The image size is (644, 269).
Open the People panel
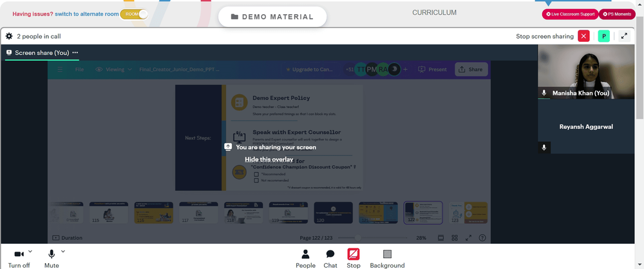click(305, 259)
